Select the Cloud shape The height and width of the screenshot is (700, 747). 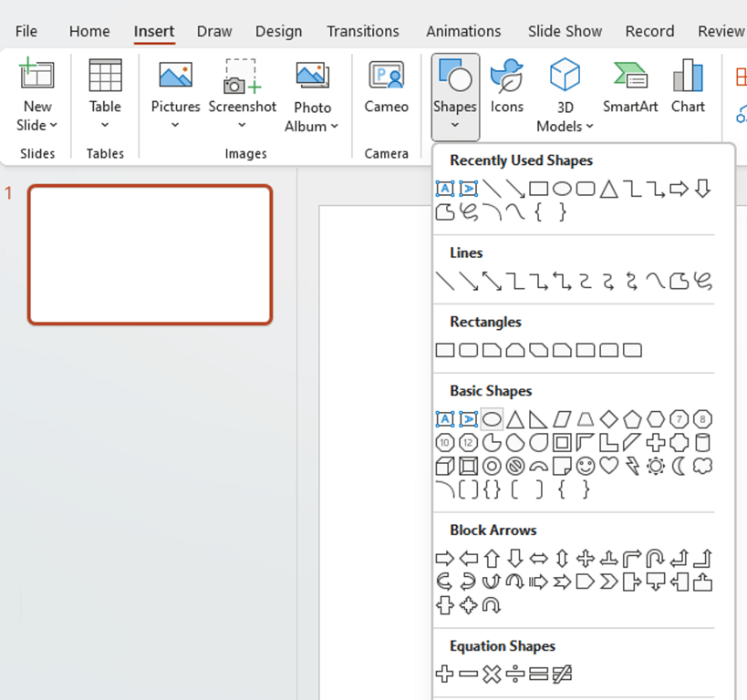[702, 466]
